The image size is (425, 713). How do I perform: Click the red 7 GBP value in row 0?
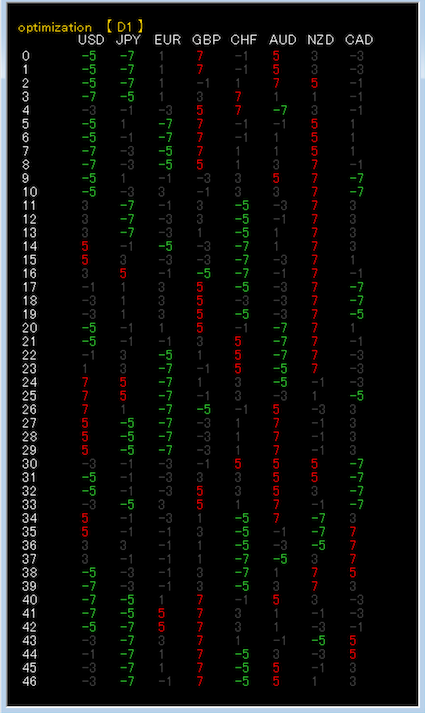pyautogui.click(x=200, y=56)
